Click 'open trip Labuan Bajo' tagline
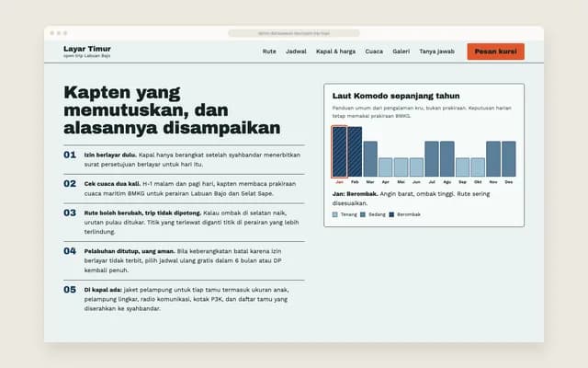588x368 pixels. click(86, 56)
